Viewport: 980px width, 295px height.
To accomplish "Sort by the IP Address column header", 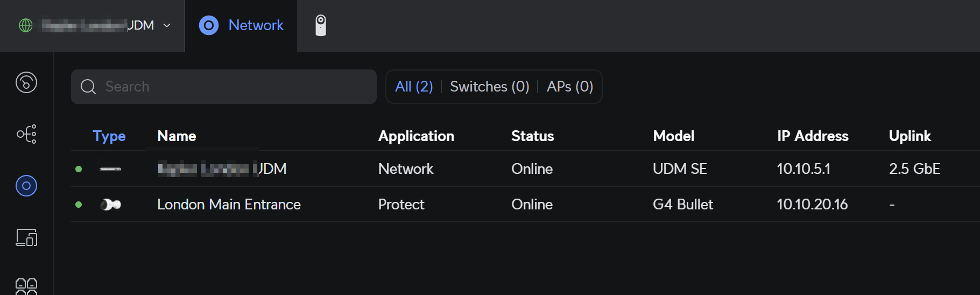I will pos(812,136).
